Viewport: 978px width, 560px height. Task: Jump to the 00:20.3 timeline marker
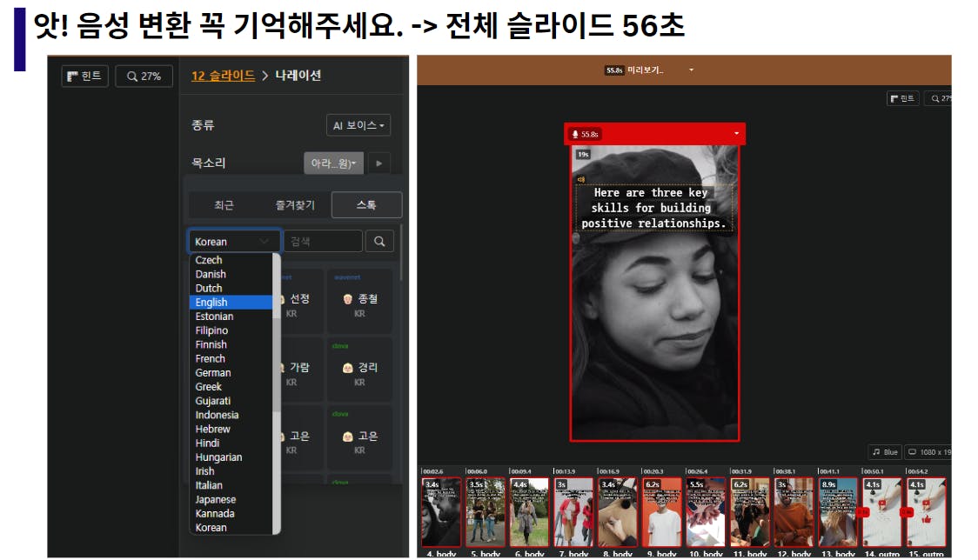(653, 471)
